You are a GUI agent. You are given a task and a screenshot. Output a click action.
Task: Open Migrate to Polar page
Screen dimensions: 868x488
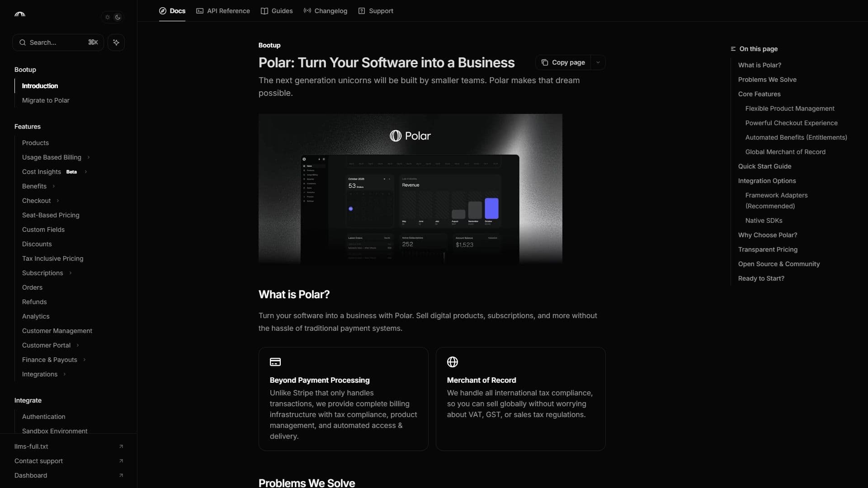click(x=46, y=100)
